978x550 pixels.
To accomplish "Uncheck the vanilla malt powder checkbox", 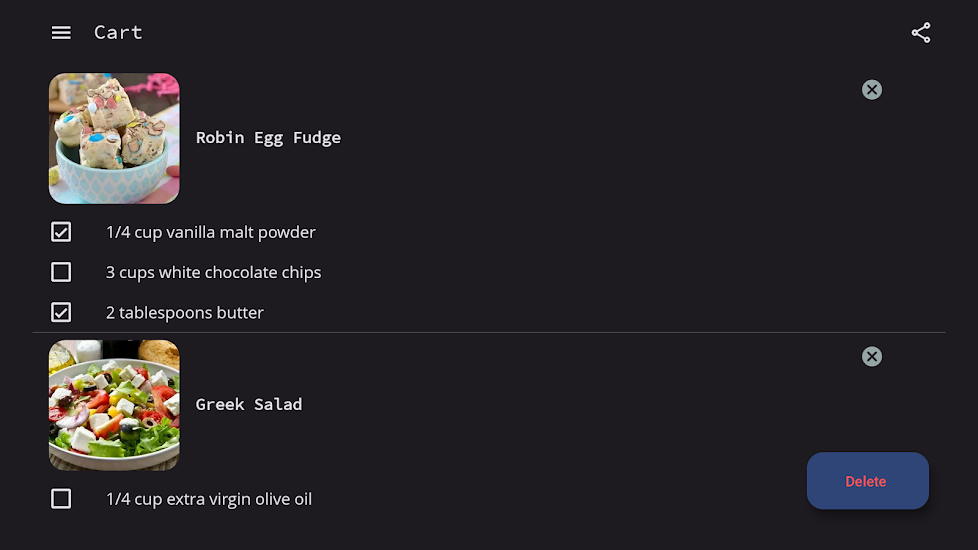I will click(61, 232).
